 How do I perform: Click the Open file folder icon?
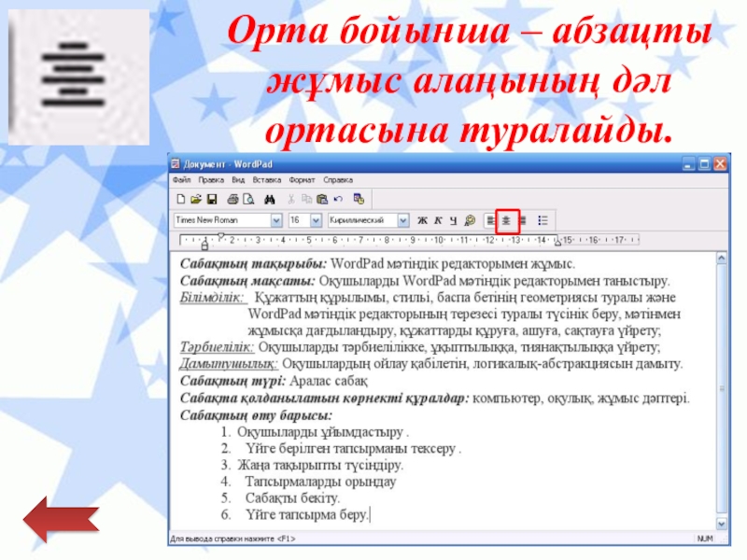pos(196,199)
